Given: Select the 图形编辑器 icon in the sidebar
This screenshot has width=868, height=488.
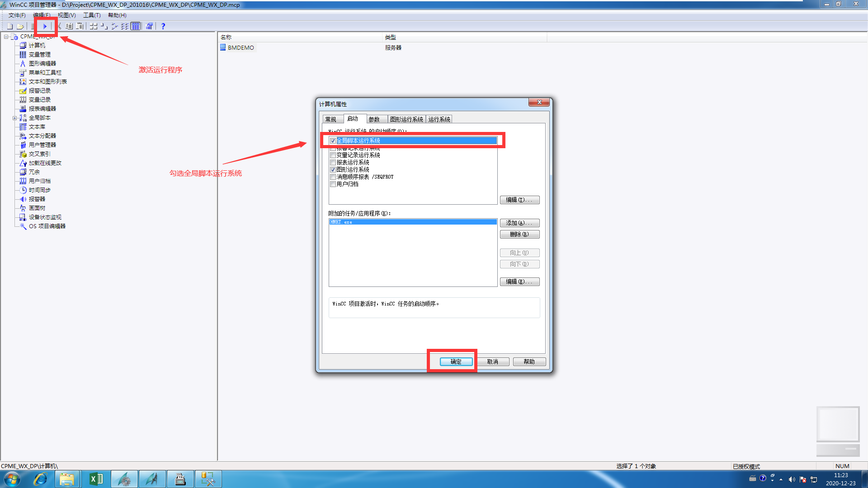Looking at the screenshot, I should [x=23, y=63].
